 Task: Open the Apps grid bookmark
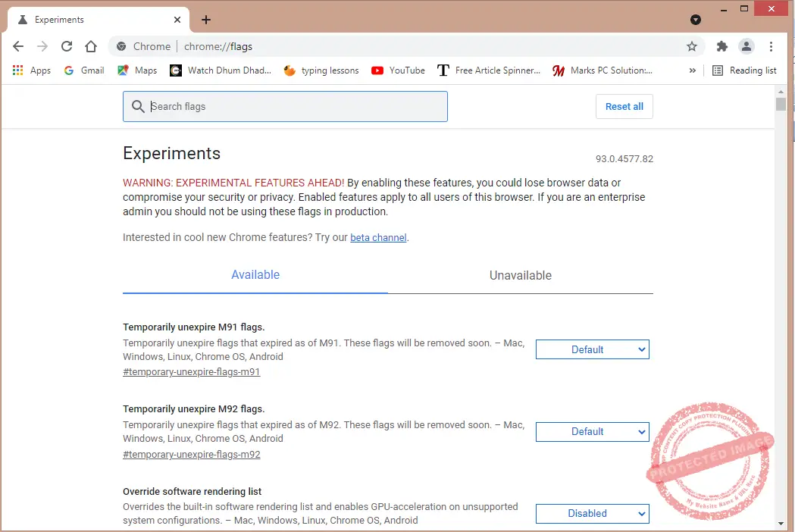(x=31, y=70)
